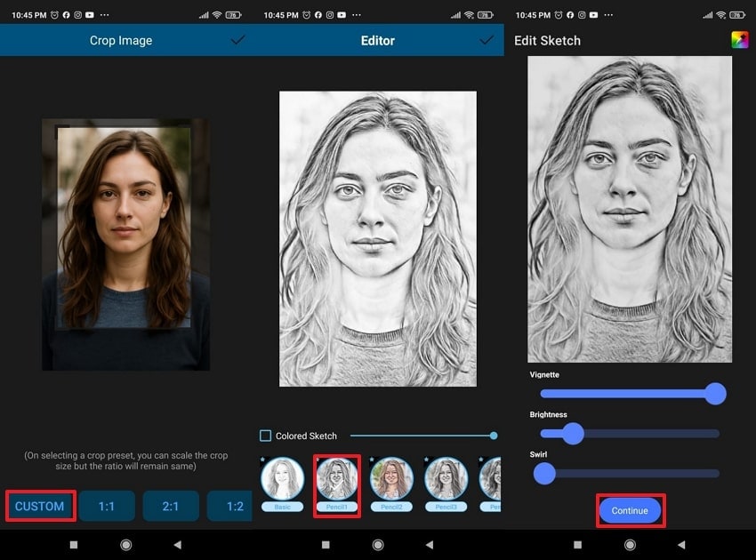Open the Crop Image screen title

pos(122,40)
